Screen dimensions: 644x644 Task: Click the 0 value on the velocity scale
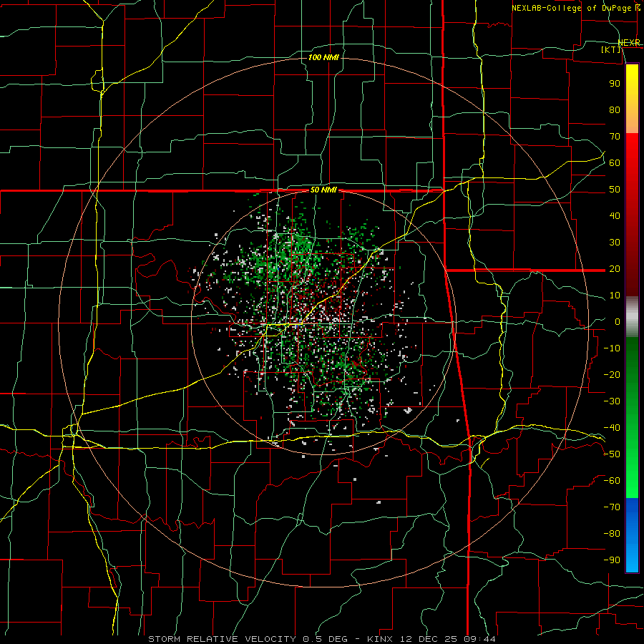(618, 321)
